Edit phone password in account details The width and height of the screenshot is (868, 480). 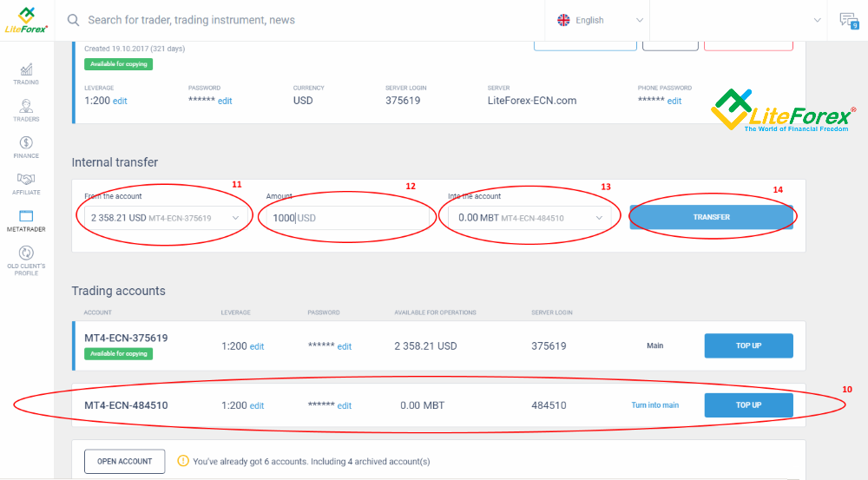click(674, 101)
